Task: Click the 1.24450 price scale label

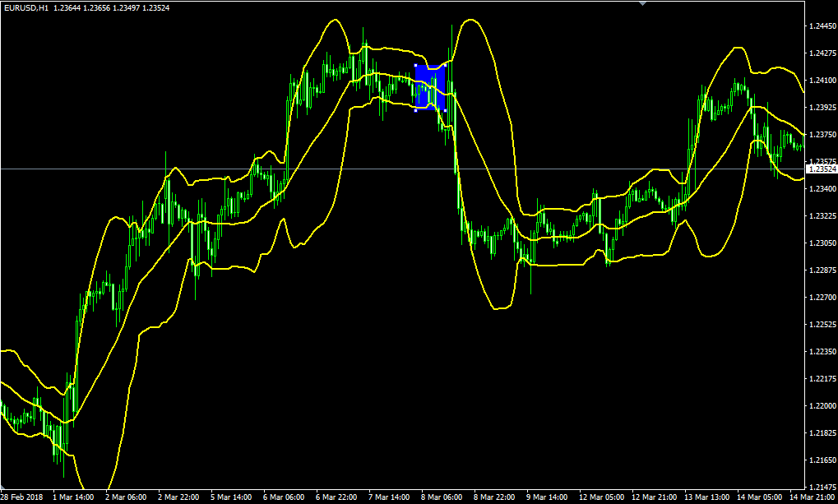Action: [x=822, y=26]
